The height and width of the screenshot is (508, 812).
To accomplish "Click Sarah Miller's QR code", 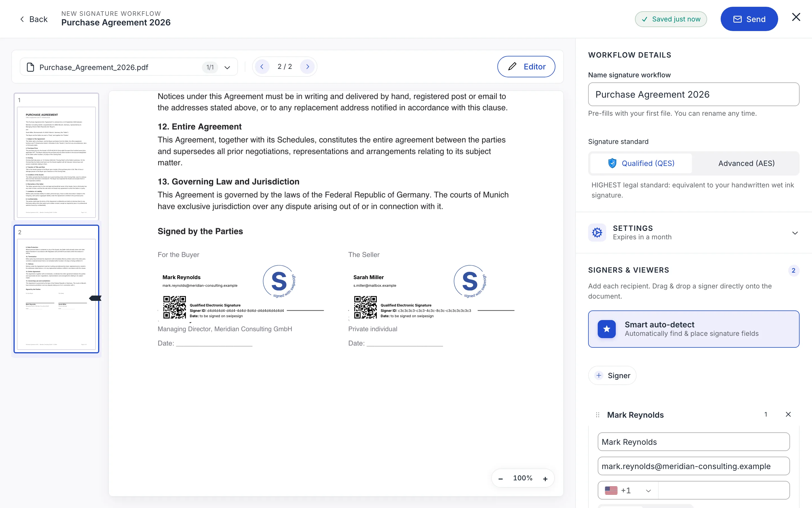I will [x=365, y=307].
